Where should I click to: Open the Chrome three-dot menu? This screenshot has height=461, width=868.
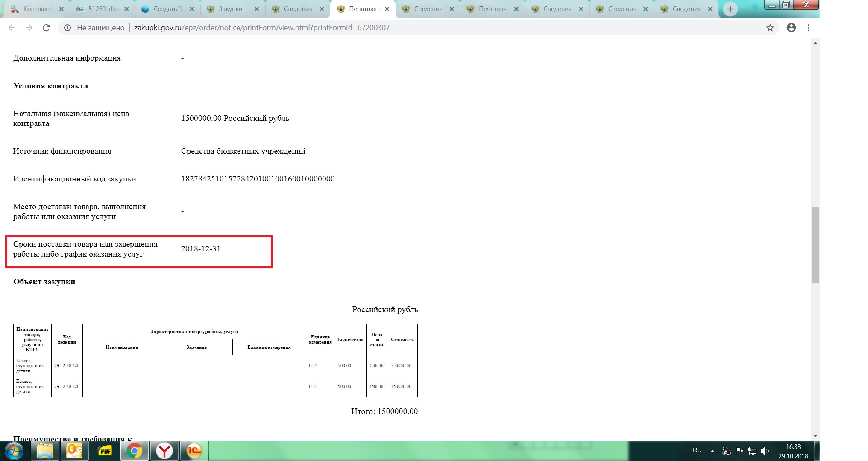point(808,28)
